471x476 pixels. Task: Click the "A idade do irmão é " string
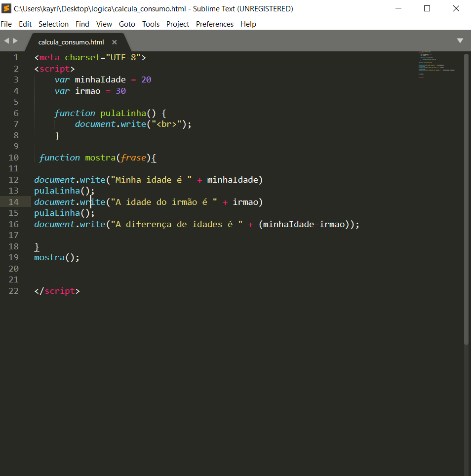click(x=164, y=202)
